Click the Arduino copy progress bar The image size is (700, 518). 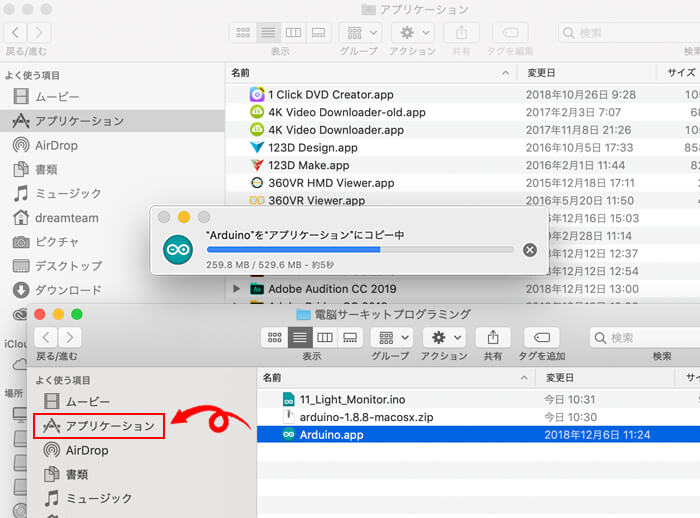pyautogui.click(x=360, y=250)
